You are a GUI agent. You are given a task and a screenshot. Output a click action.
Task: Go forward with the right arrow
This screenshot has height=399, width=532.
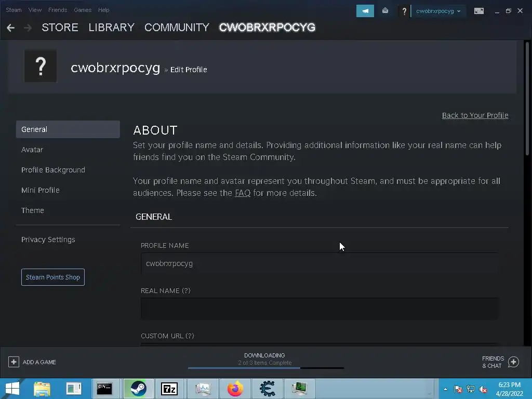(x=28, y=28)
